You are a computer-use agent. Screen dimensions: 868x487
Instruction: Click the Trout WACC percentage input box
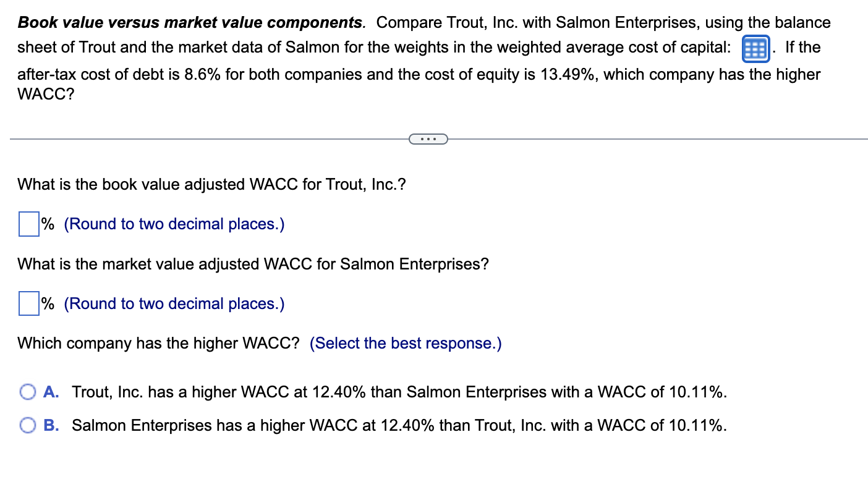pyautogui.click(x=27, y=224)
